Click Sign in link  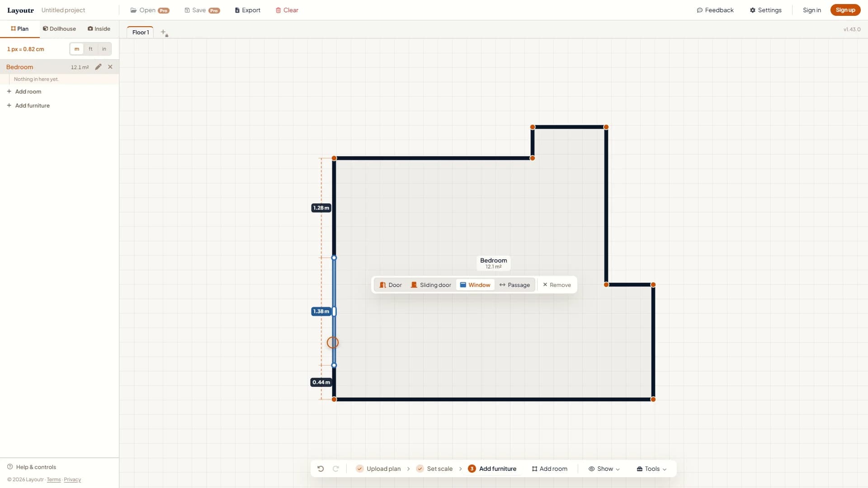[x=812, y=10]
